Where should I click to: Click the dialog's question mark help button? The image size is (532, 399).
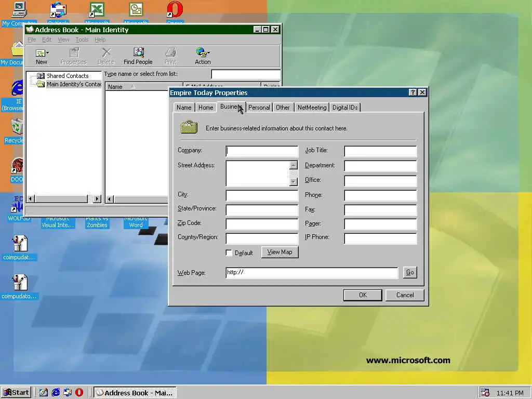[413, 92]
